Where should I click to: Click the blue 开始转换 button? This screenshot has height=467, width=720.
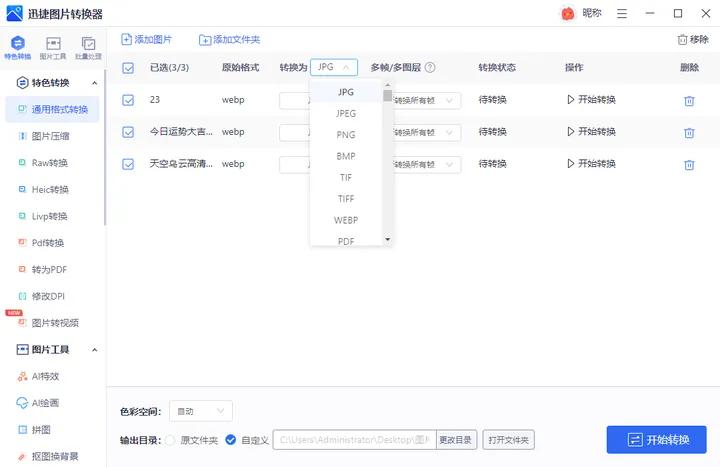click(x=656, y=440)
